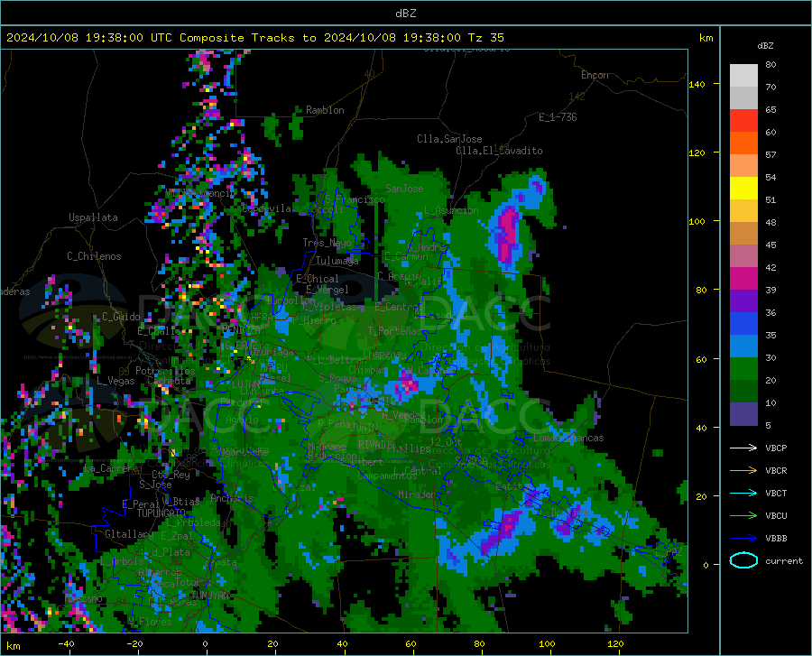Viewport: 812px width, 656px height.
Task: Click the 'Capdevila' map label
Action: [266, 208]
